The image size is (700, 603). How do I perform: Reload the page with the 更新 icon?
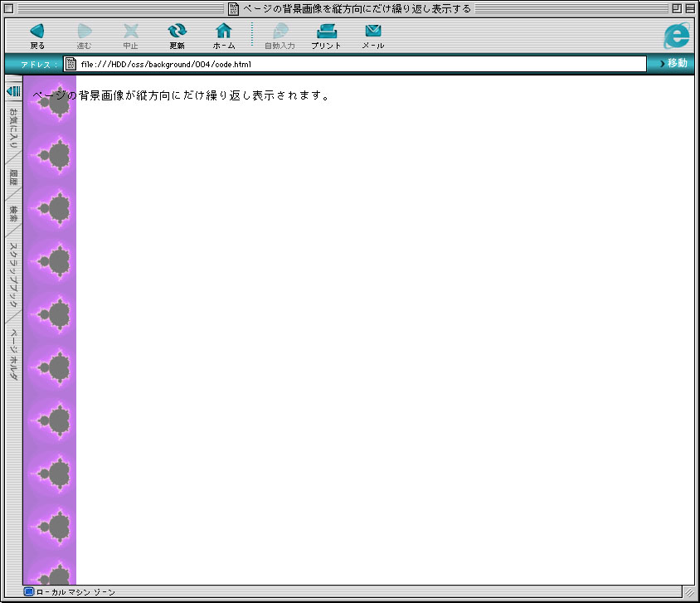177,32
